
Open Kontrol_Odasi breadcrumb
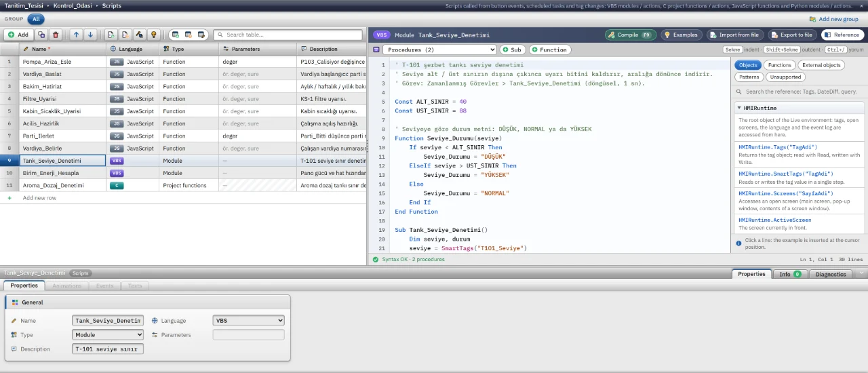(x=74, y=5)
